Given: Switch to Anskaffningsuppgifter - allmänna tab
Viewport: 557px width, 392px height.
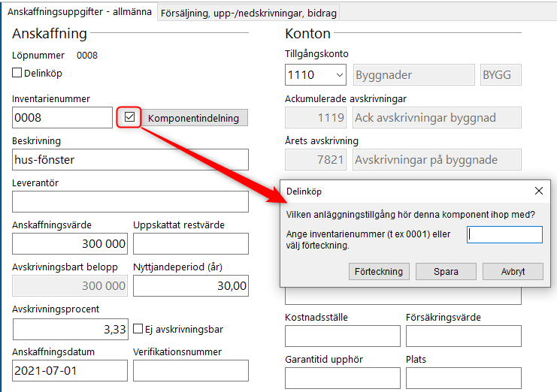Looking at the screenshot, I should (x=80, y=12).
